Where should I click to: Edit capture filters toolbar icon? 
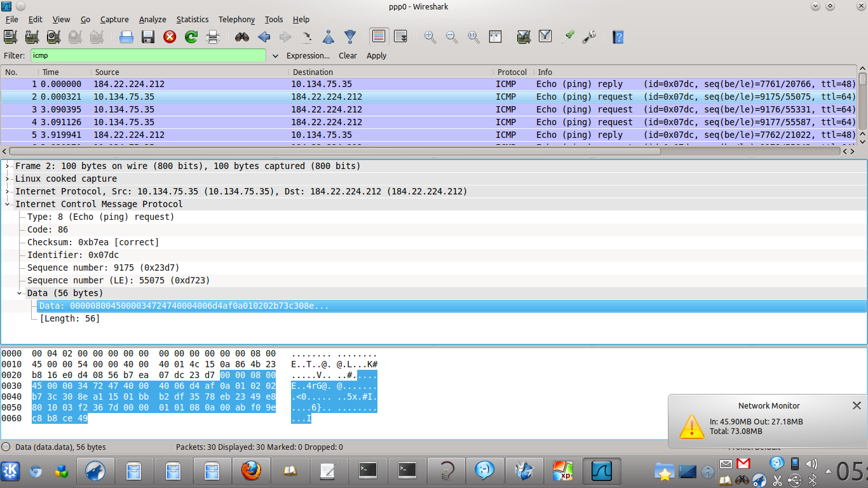coord(524,37)
